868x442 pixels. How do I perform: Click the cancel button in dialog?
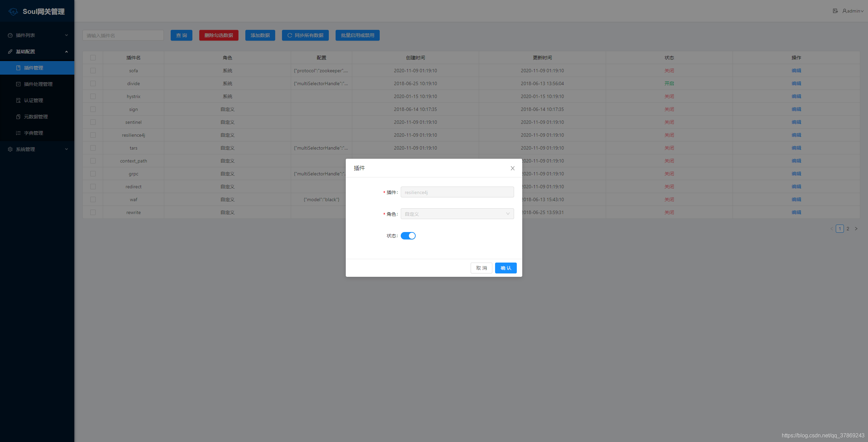tap(481, 268)
